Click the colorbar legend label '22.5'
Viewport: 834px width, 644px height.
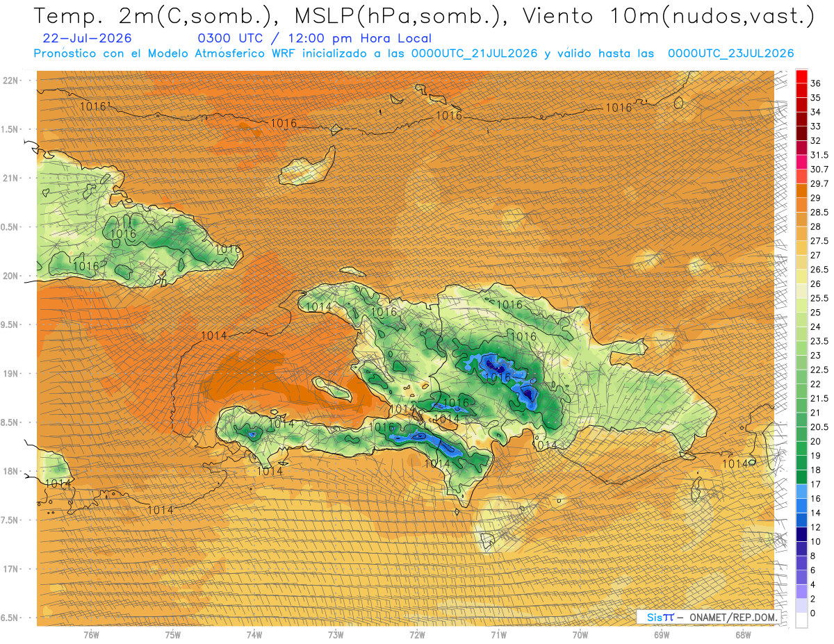(820, 370)
